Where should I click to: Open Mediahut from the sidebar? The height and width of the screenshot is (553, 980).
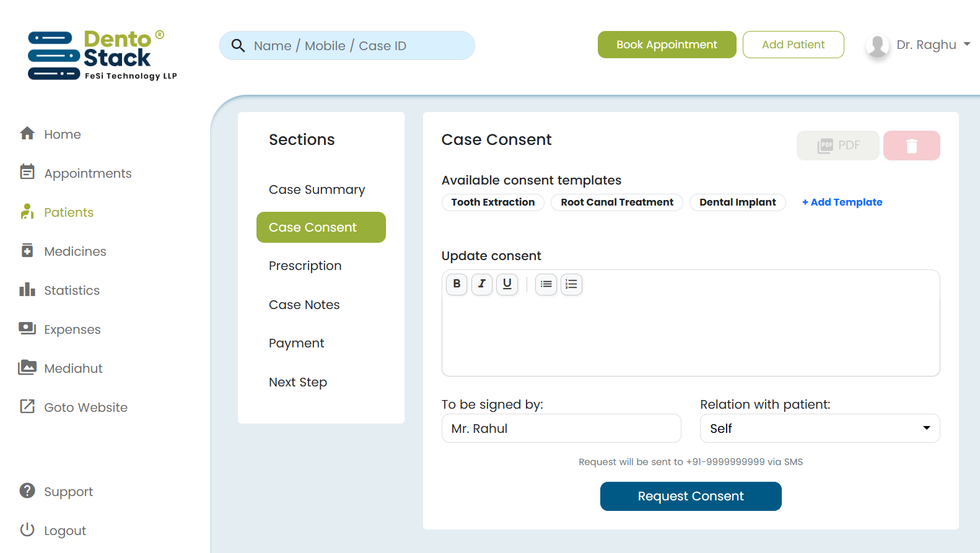(x=73, y=368)
